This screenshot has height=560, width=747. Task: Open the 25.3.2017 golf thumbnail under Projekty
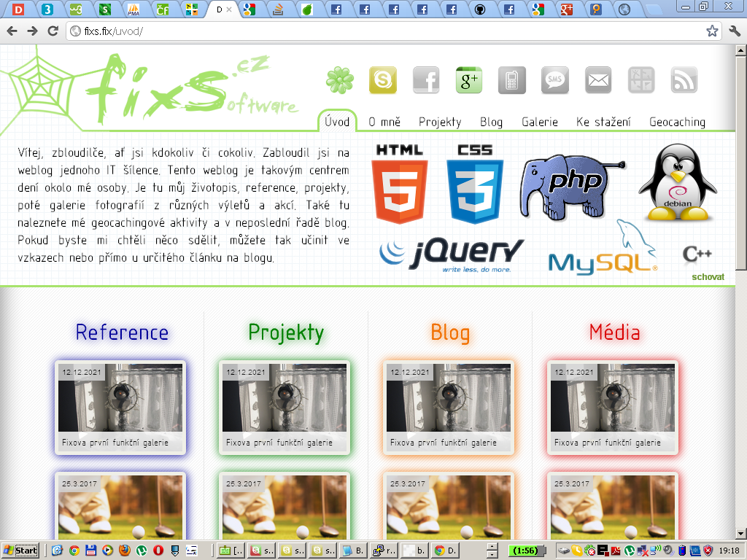285,506
